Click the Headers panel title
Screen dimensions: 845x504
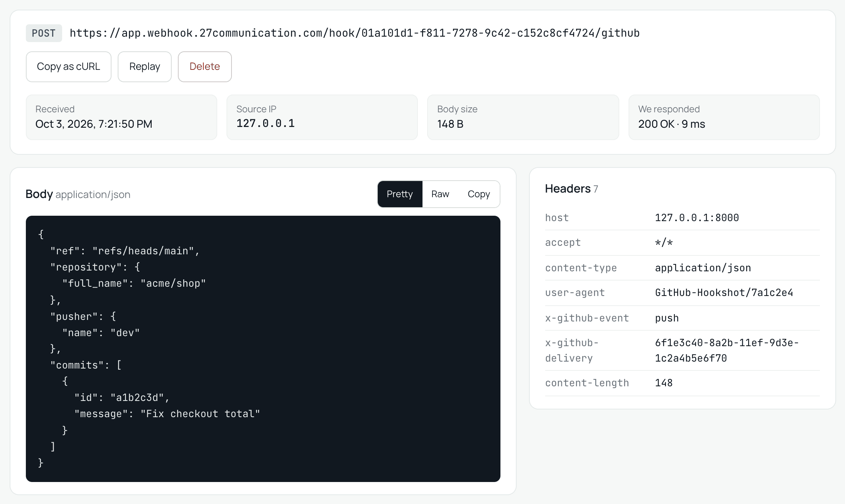[x=568, y=189]
